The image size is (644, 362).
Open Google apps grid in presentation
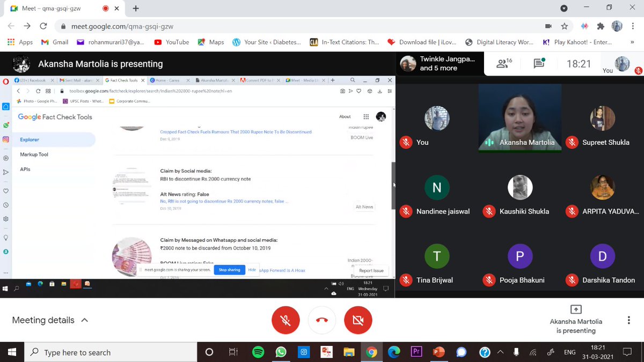tap(366, 116)
